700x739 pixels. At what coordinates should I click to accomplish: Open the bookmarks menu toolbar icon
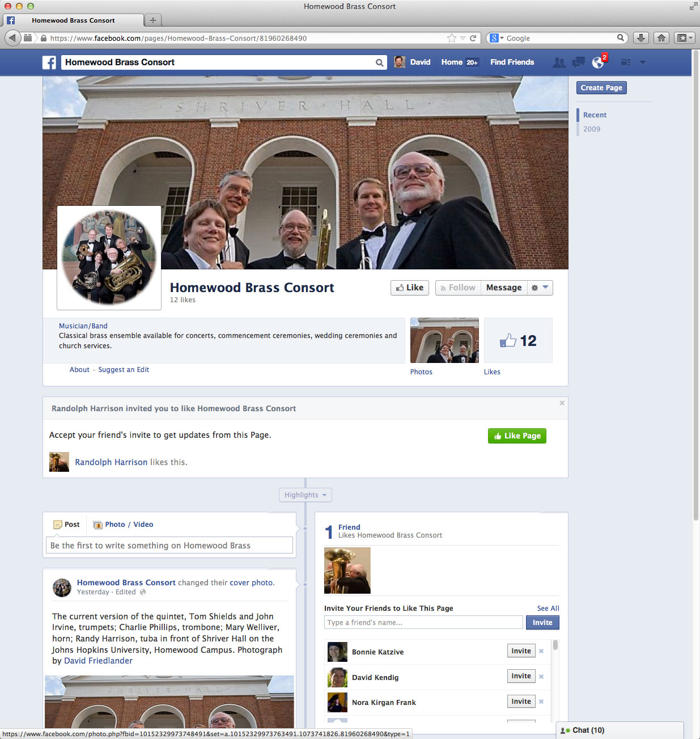pos(684,38)
